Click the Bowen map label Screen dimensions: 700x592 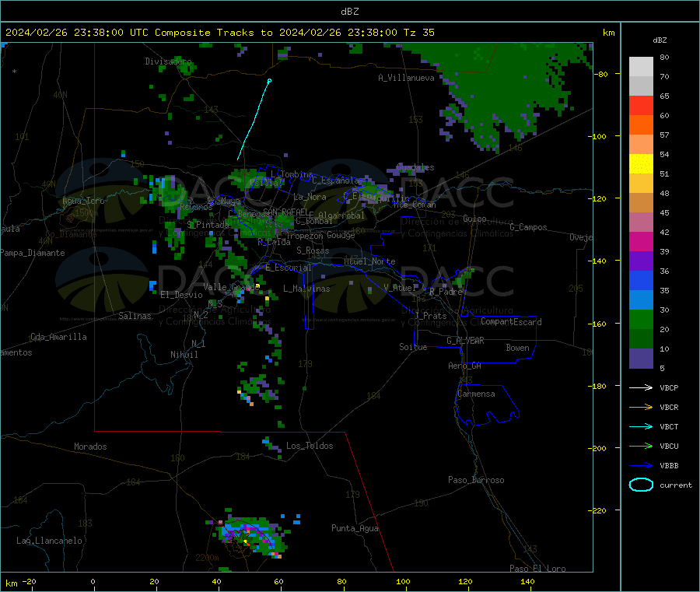pyautogui.click(x=517, y=348)
